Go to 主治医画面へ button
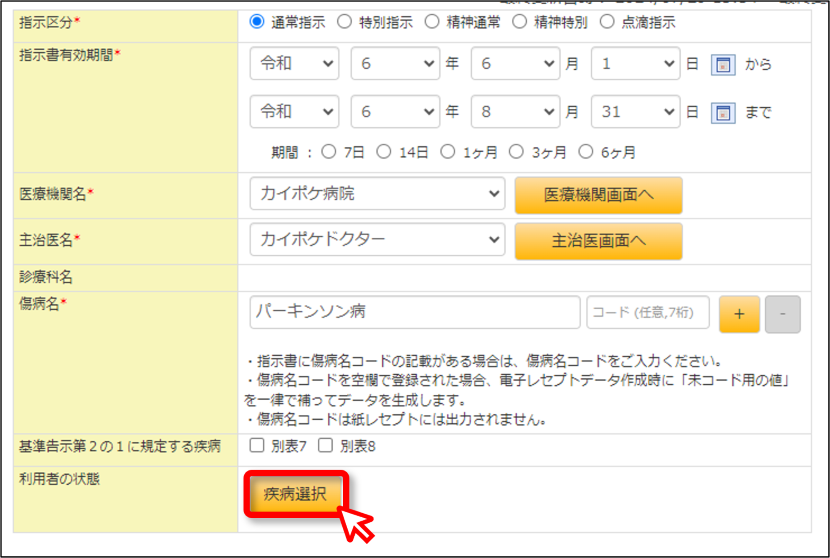 [599, 241]
